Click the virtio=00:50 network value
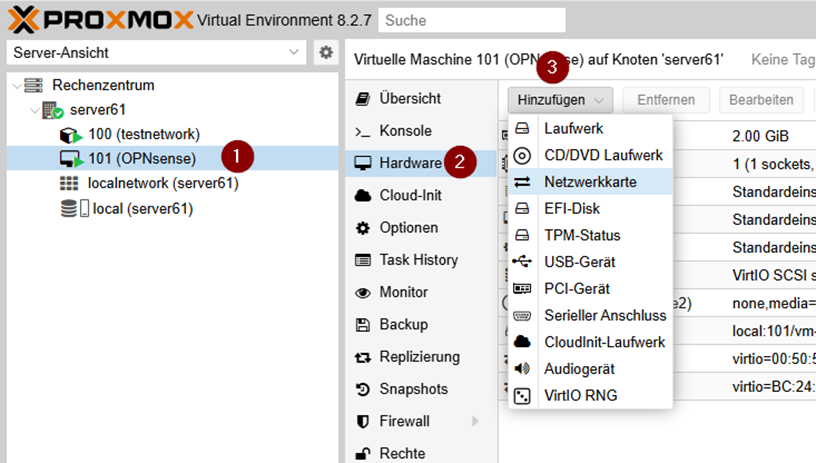This screenshot has height=463, width=816. tap(774, 359)
